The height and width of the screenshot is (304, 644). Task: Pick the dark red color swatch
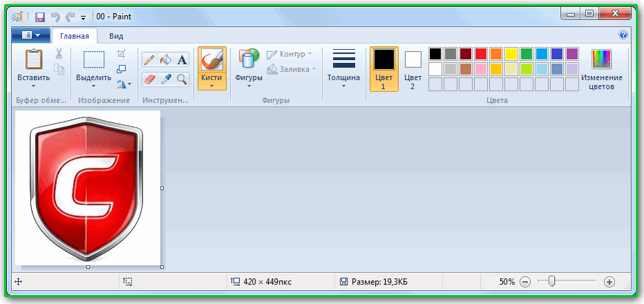pyautogui.click(x=466, y=54)
